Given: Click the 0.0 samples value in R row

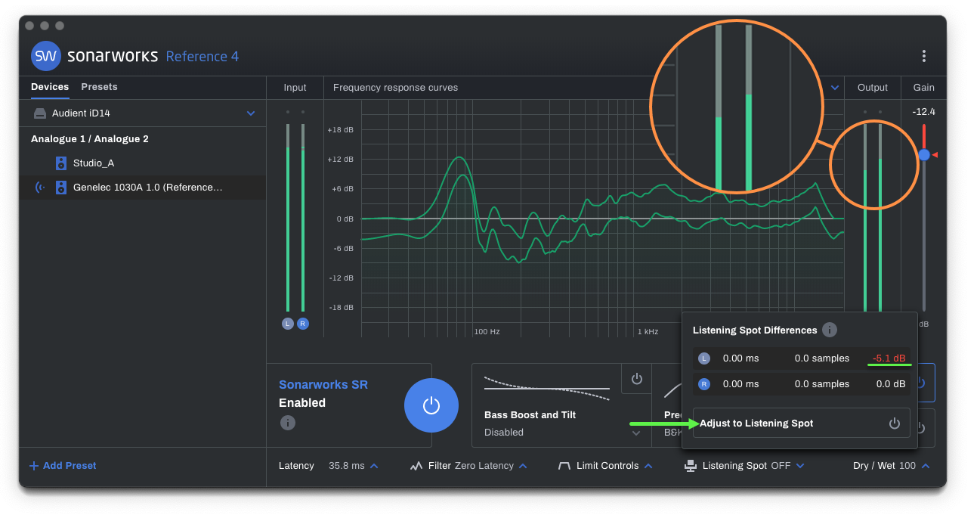Looking at the screenshot, I should 822,383.
